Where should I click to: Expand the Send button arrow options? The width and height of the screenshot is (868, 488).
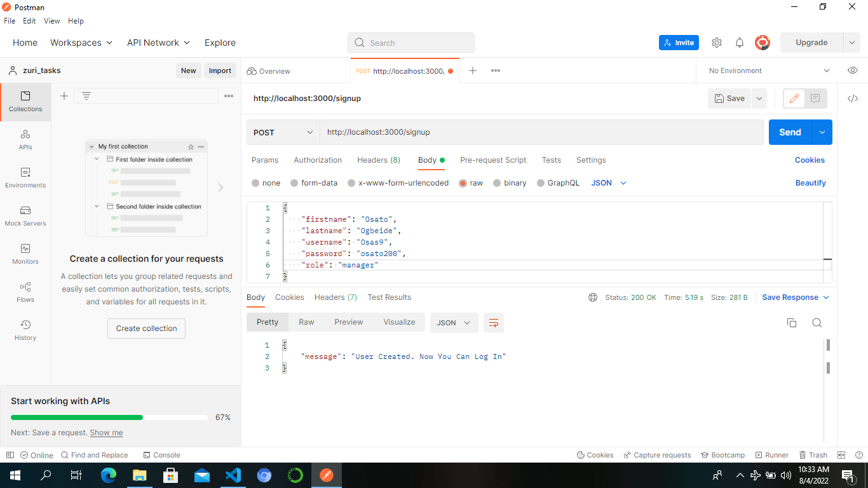822,132
